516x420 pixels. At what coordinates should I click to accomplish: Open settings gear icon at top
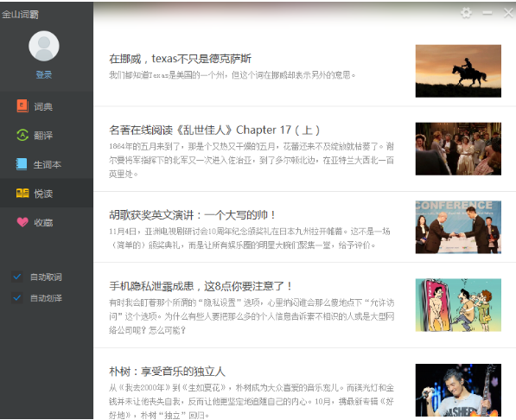[466, 13]
